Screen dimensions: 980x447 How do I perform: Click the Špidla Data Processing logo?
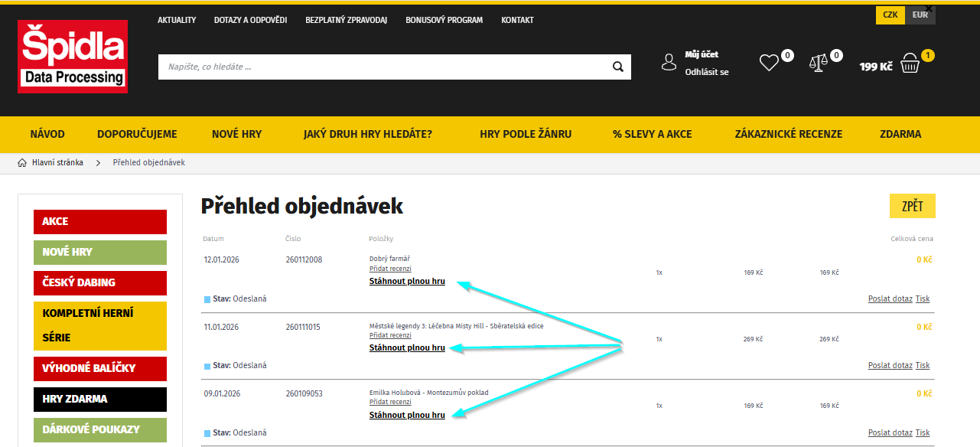[x=73, y=56]
